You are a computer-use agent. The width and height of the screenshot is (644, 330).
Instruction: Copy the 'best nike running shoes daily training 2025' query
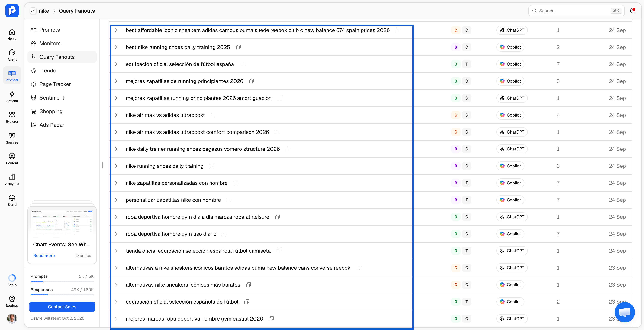(238, 47)
